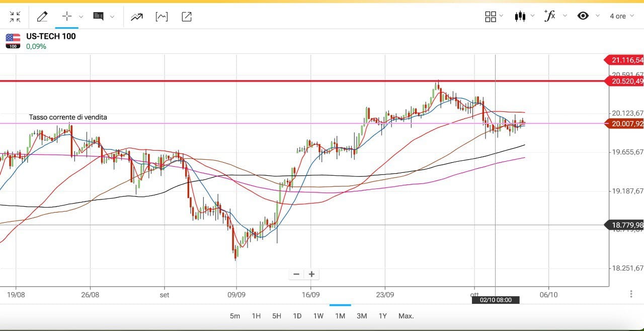Open the three-dot options menu

pyautogui.click(x=631, y=294)
